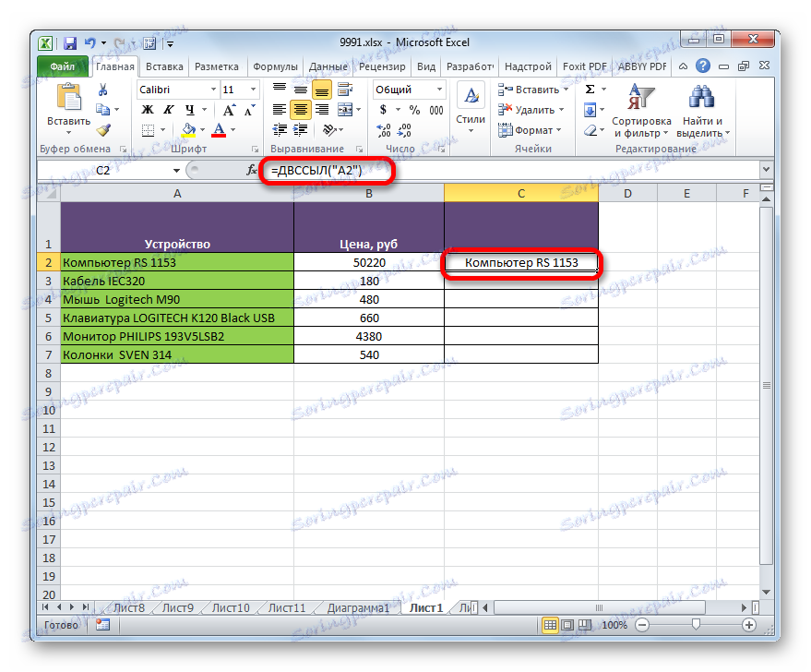Apply bold formatting (Ж)
The image size is (811, 672).
point(148,110)
